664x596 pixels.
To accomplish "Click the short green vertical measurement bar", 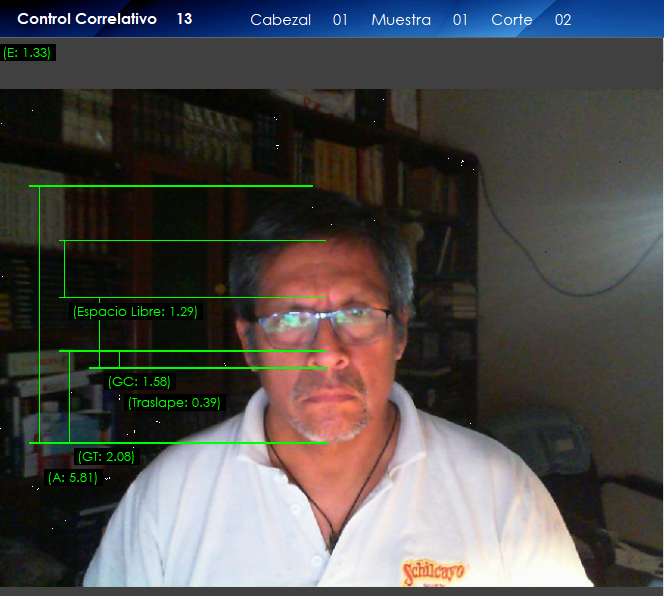I will pos(64,268).
